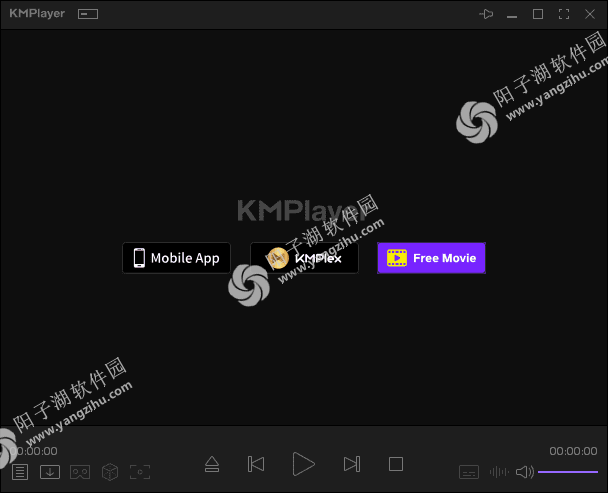Switch to compact mini-player mode icon
Screen dimensions: 608x493
(x=88, y=14)
